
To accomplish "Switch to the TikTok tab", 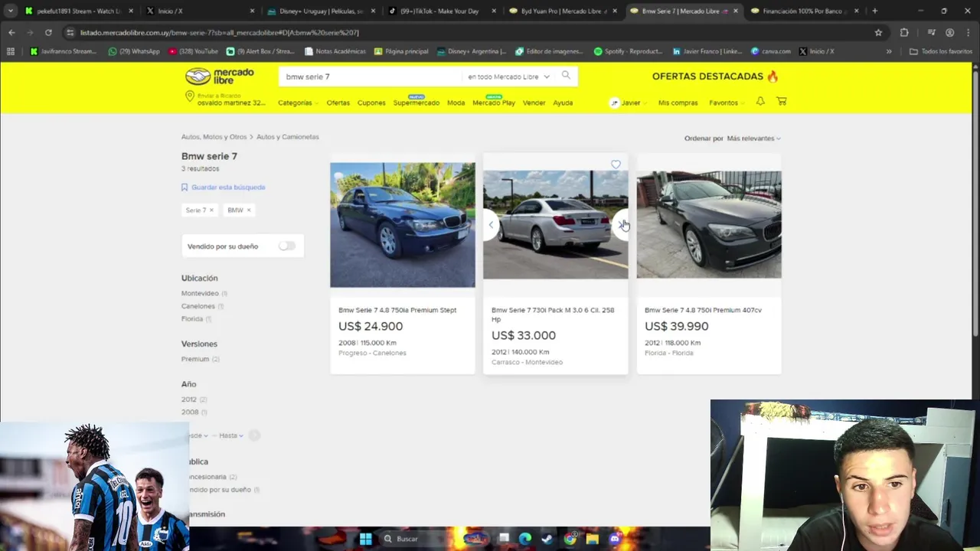I will pyautogui.click(x=443, y=11).
